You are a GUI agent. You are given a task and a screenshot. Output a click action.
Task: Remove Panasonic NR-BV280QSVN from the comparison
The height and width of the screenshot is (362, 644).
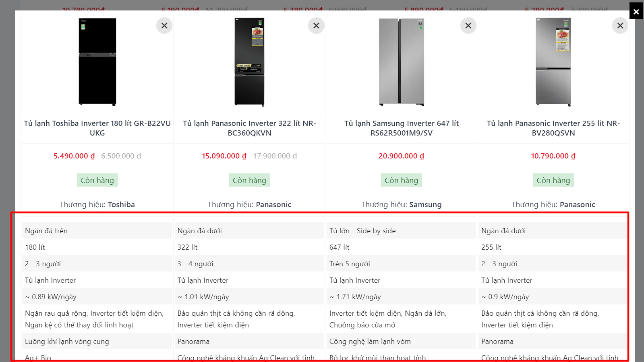point(620,26)
